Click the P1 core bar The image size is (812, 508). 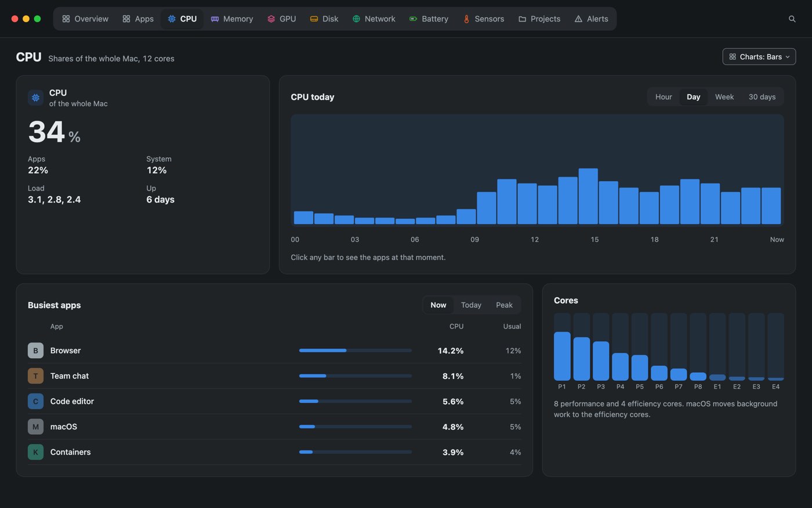point(562,347)
